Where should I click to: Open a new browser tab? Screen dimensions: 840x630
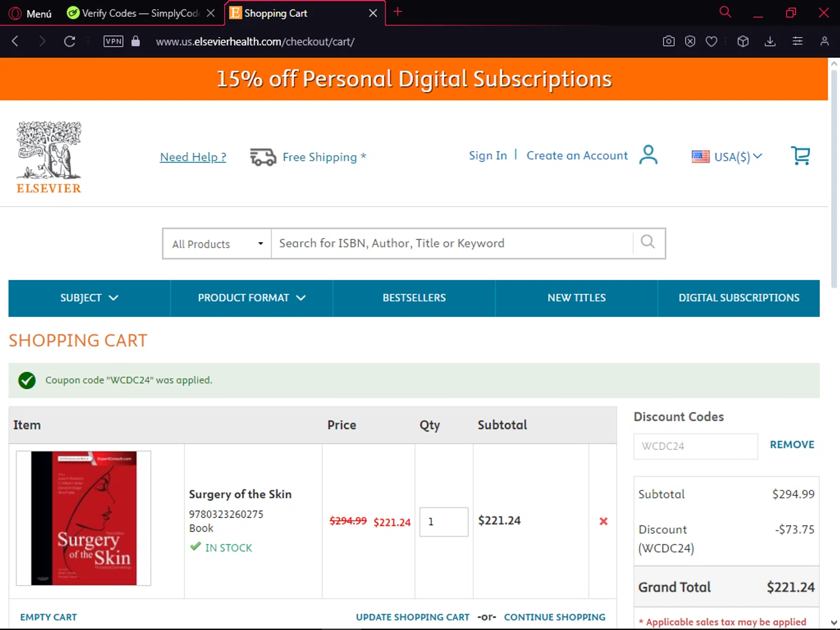[398, 12]
